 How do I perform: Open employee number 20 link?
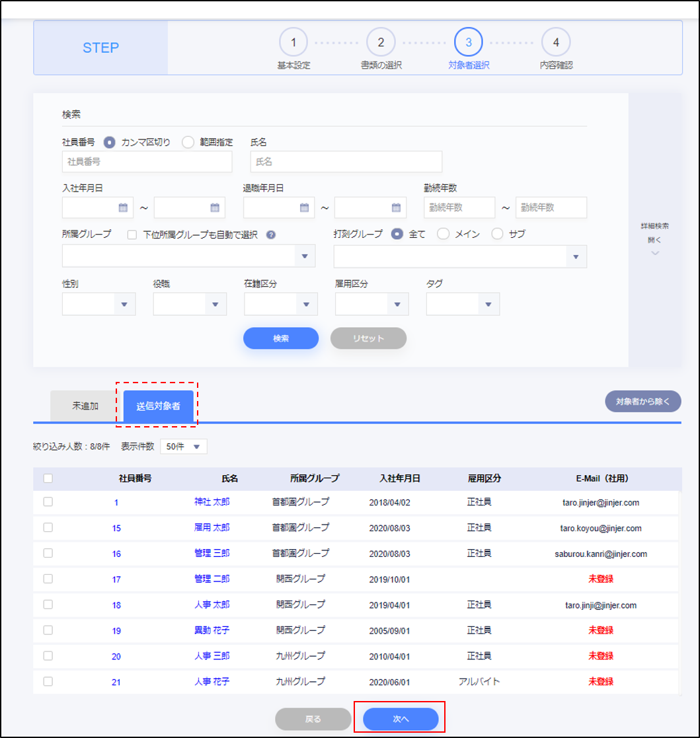click(x=116, y=657)
